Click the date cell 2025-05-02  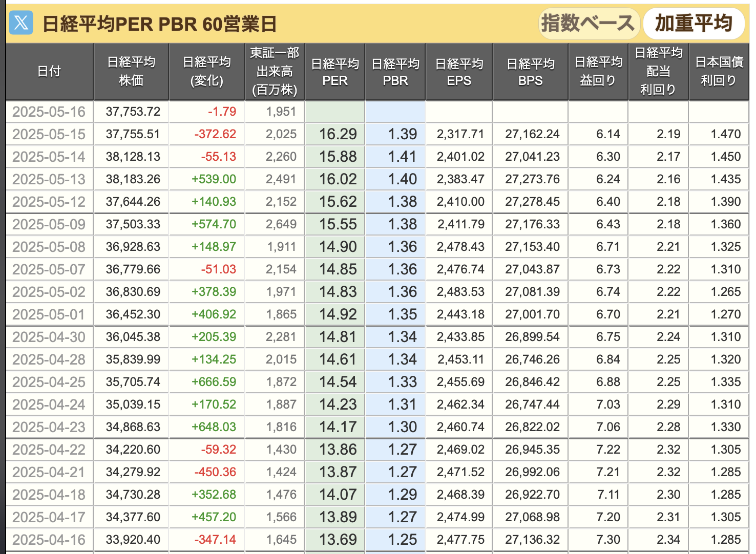tap(49, 292)
